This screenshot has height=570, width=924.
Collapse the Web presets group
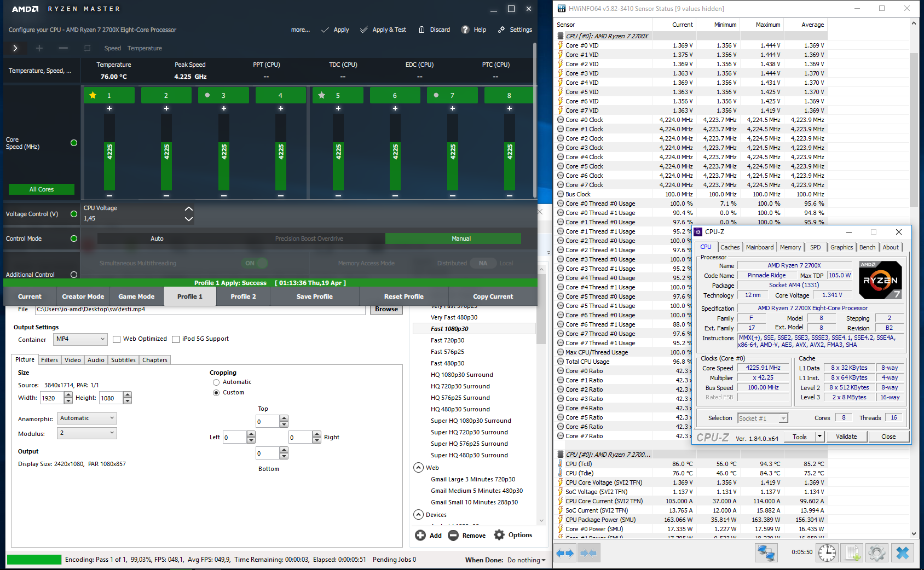click(x=418, y=468)
